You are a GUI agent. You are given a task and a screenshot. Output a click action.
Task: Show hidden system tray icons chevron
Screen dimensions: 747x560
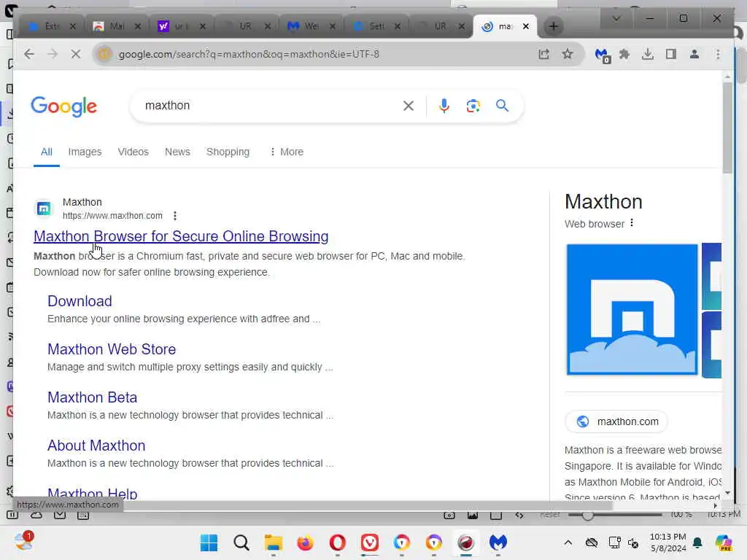coord(568,542)
